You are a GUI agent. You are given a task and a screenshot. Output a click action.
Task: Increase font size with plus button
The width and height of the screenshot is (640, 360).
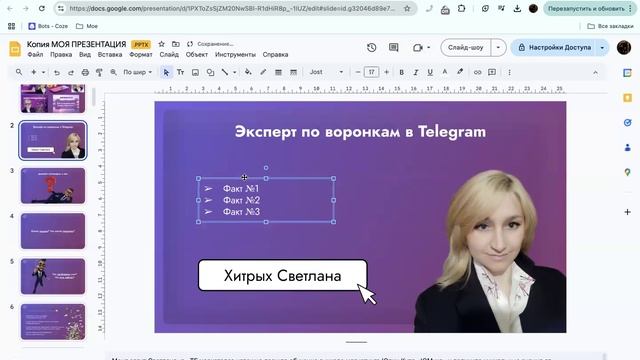click(x=386, y=72)
